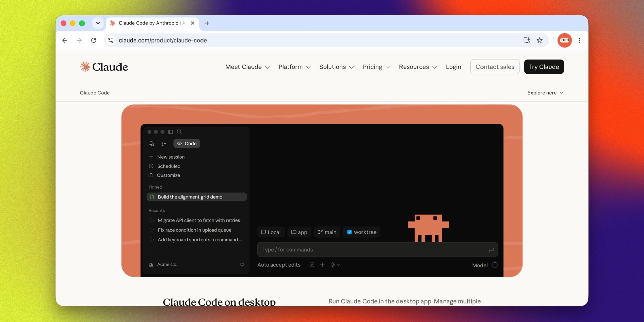Screen dimensions: 644x322
Task: Open the Scheduled item
Action: pos(165,166)
